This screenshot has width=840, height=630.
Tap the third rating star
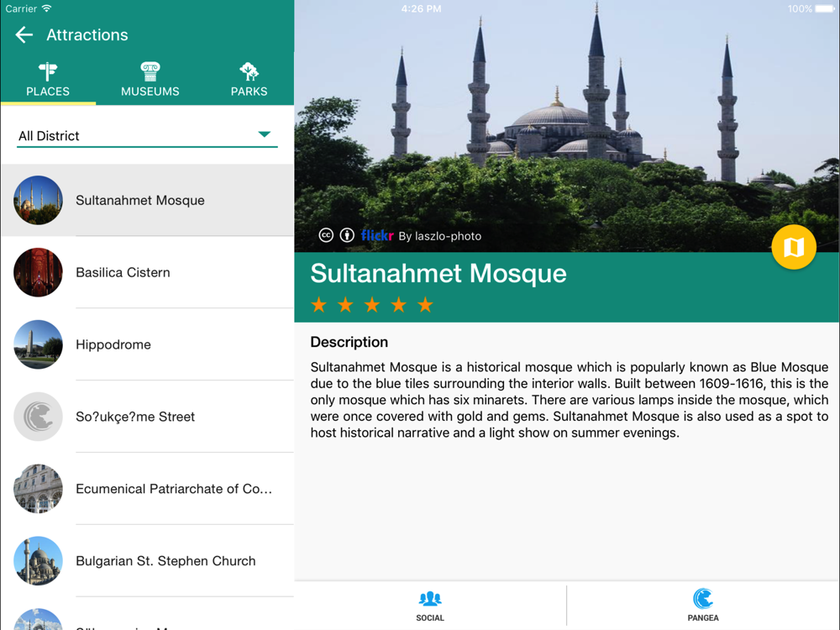tap(372, 305)
